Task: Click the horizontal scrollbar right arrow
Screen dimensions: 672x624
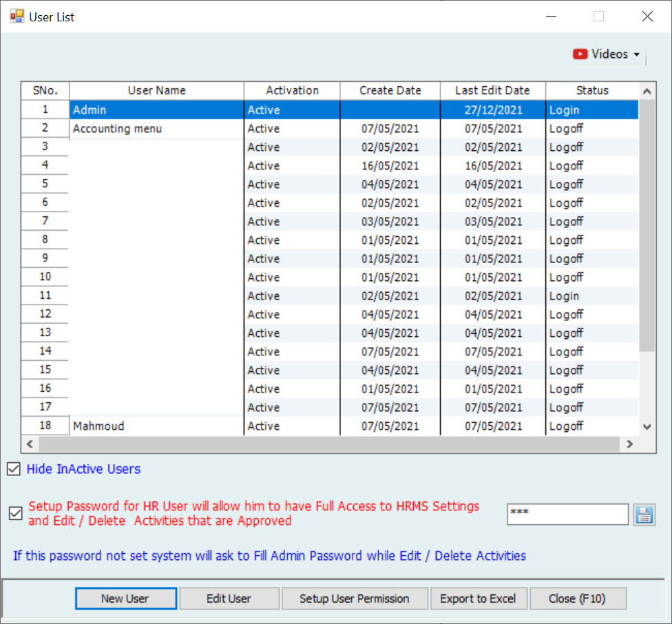Action: (629, 444)
